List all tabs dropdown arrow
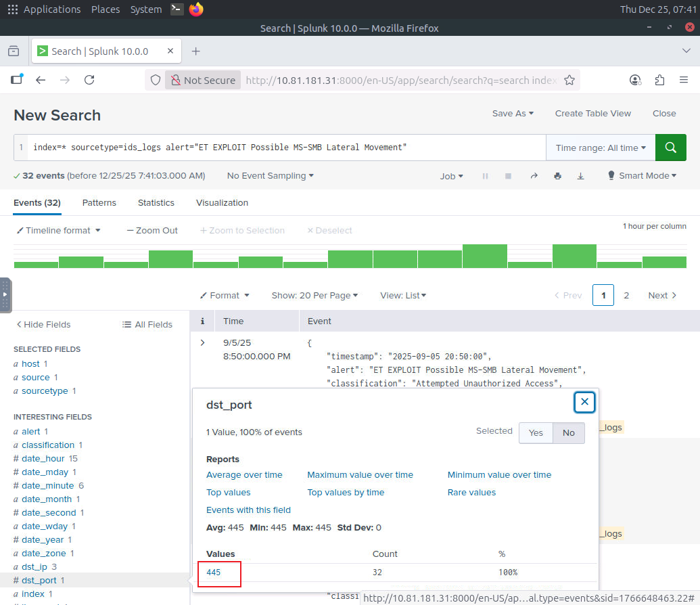 pos(686,51)
